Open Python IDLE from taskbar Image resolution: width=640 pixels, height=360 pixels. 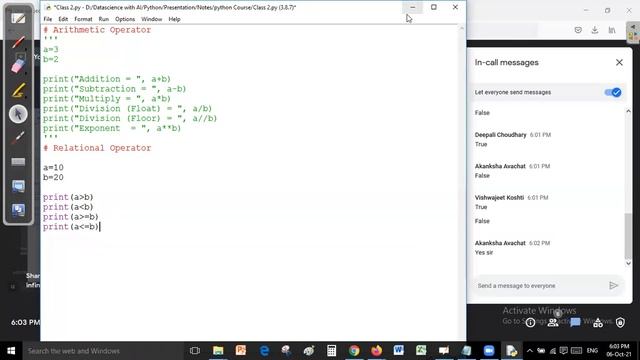(x=511, y=351)
